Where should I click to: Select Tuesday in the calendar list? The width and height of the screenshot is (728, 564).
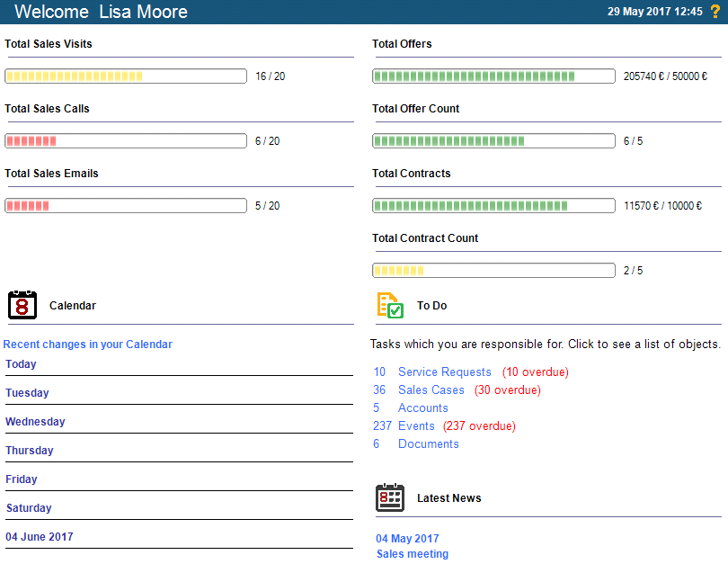pyautogui.click(x=27, y=392)
